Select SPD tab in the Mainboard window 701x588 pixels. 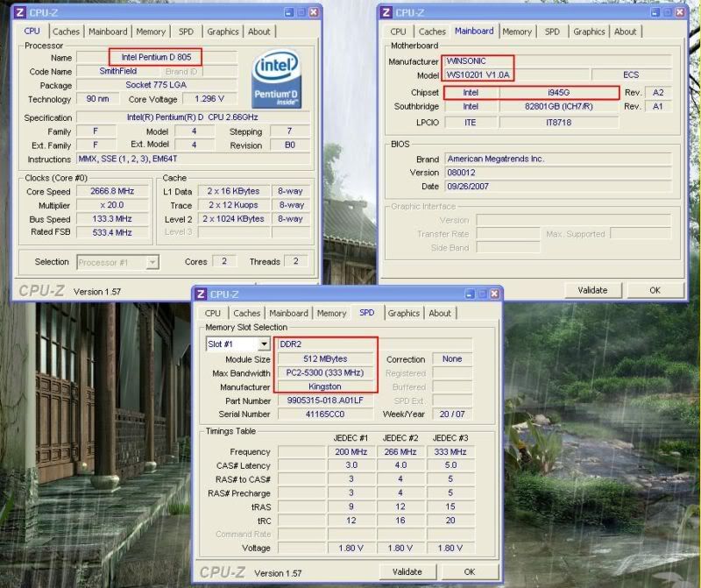point(552,32)
